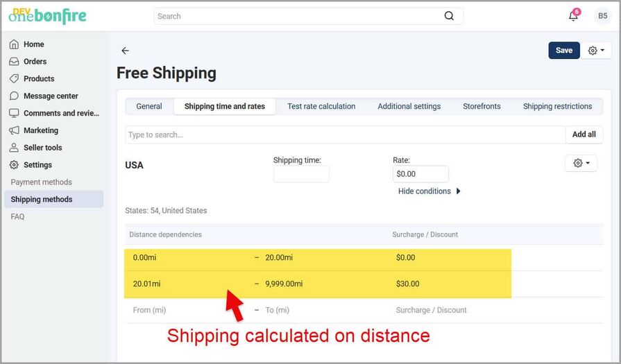The image size is (621, 364).
Task: Switch to the Test rate calculation tab
Action: (x=321, y=106)
